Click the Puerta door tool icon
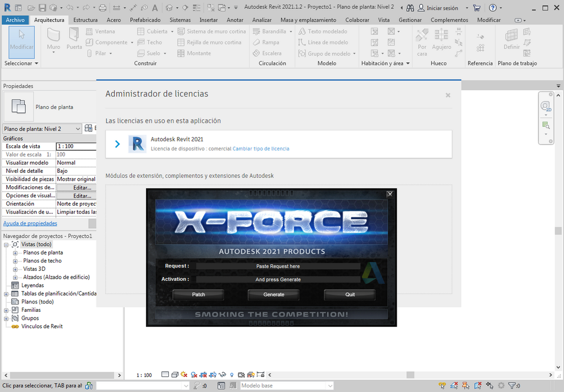Viewport: 564px width, 392px height. pyautogui.click(x=74, y=36)
